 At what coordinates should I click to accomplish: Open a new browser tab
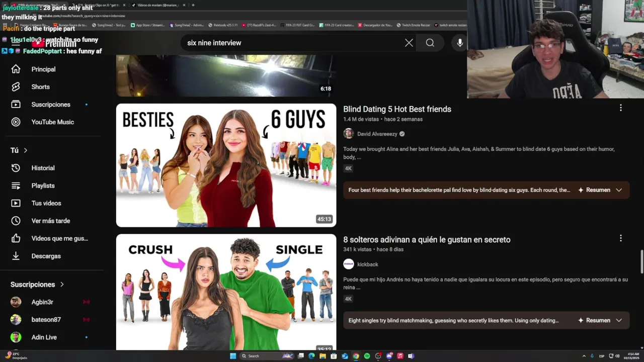pyautogui.click(x=193, y=5)
